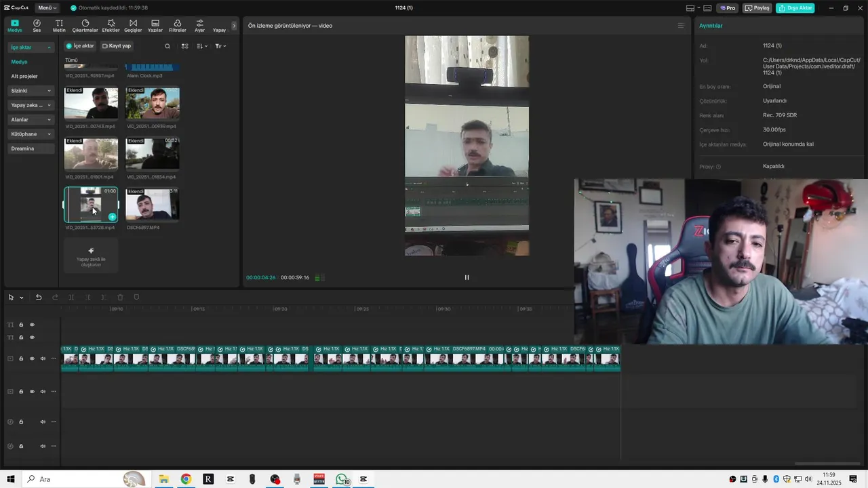Click the Yapay zekâ ile oluşturun tile
Screen dimensions: 868x488
pos(91,256)
